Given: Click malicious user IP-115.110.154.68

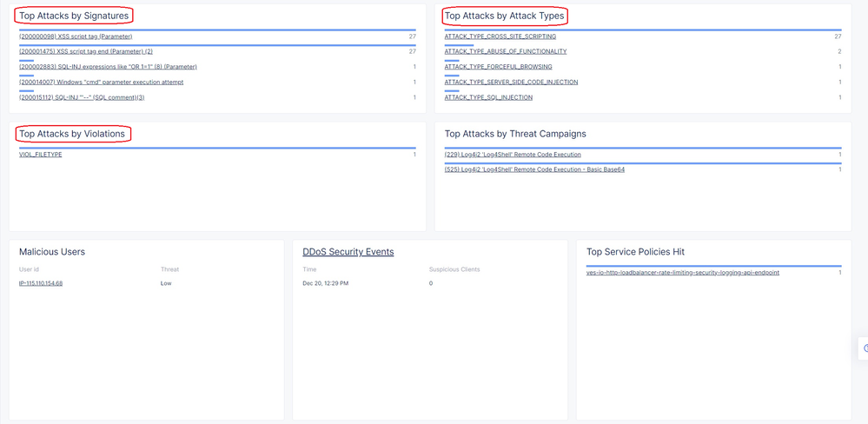Looking at the screenshot, I should point(41,283).
